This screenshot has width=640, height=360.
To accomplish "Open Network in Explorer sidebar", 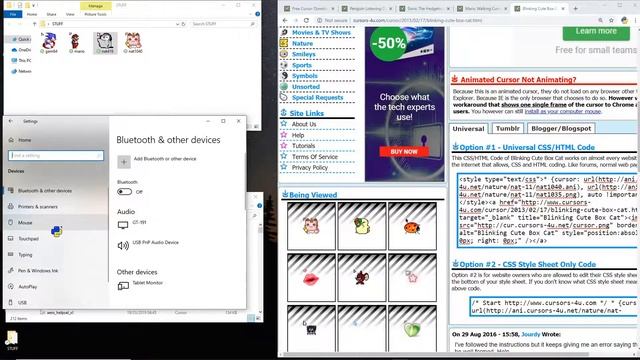I will (21, 71).
